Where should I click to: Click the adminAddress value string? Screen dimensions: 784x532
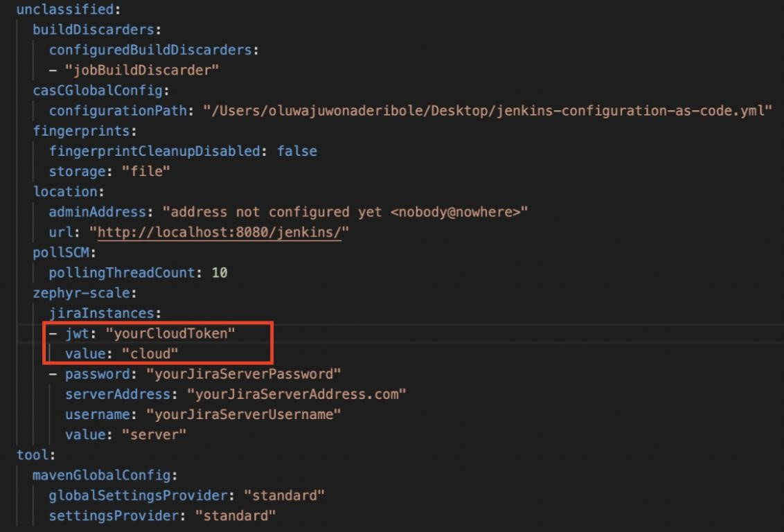[x=345, y=212]
